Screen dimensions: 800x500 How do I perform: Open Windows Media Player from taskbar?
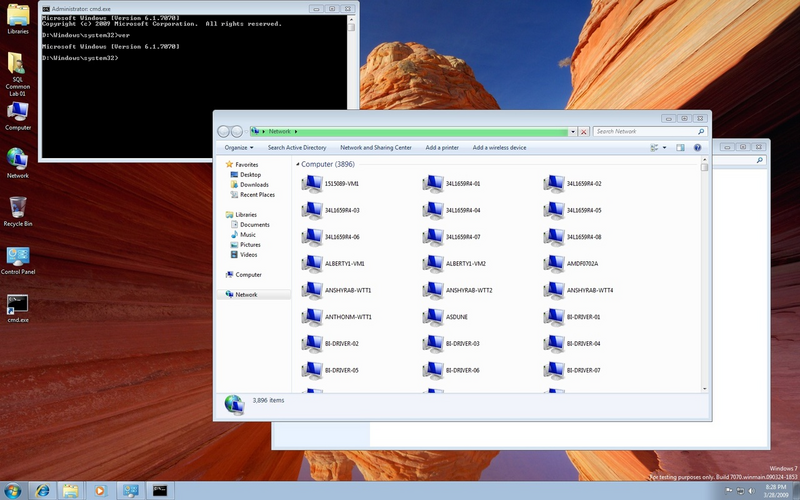coord(99,490)
